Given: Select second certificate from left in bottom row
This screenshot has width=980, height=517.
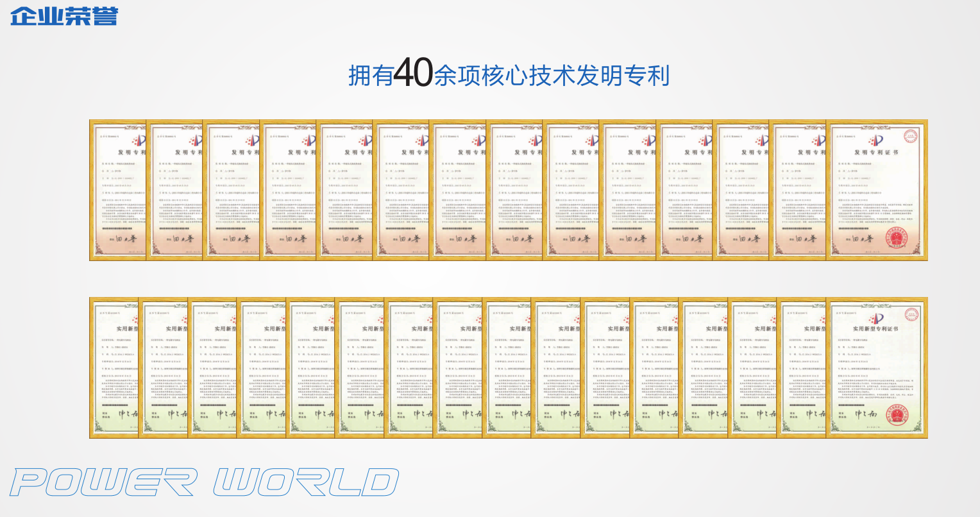Looking at the screenshot, I should pos(164,368).
